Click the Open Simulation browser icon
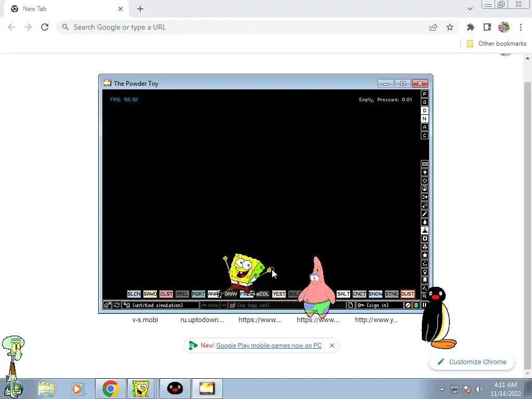 [x=107, y=305]
